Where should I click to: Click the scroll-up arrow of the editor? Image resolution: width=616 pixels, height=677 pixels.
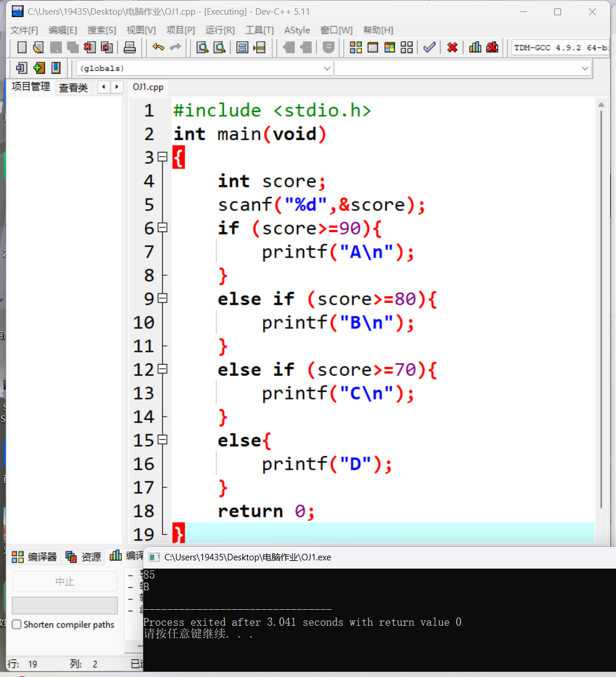tap(601, 105)
